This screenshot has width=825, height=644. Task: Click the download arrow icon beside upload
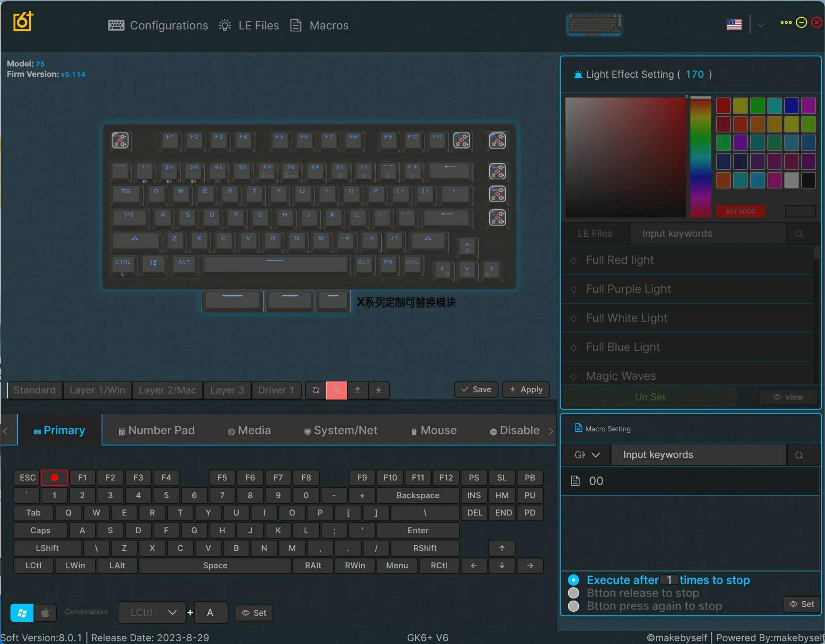[x=378, y=390]
